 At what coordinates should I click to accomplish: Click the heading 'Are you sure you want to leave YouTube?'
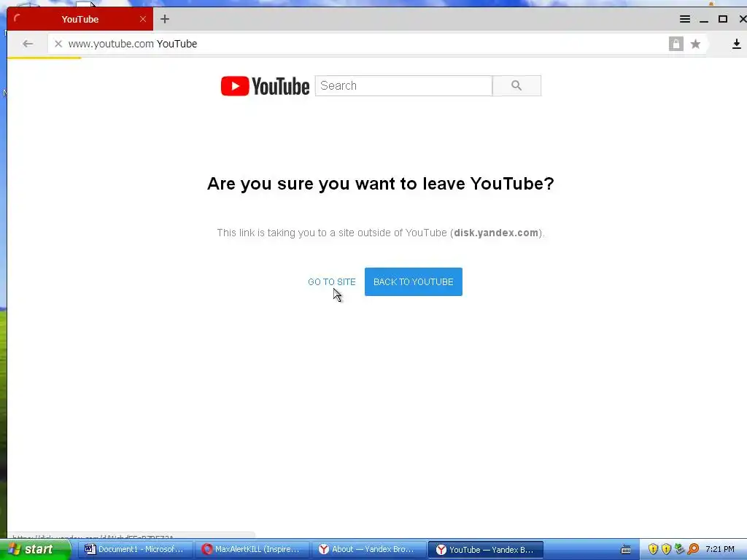(381, 184)
